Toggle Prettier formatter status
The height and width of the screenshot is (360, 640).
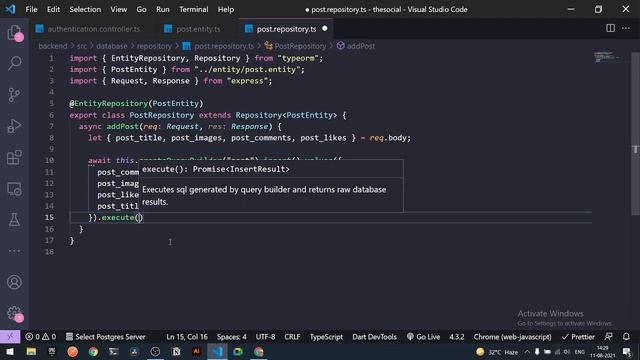[x=578, y=337]
